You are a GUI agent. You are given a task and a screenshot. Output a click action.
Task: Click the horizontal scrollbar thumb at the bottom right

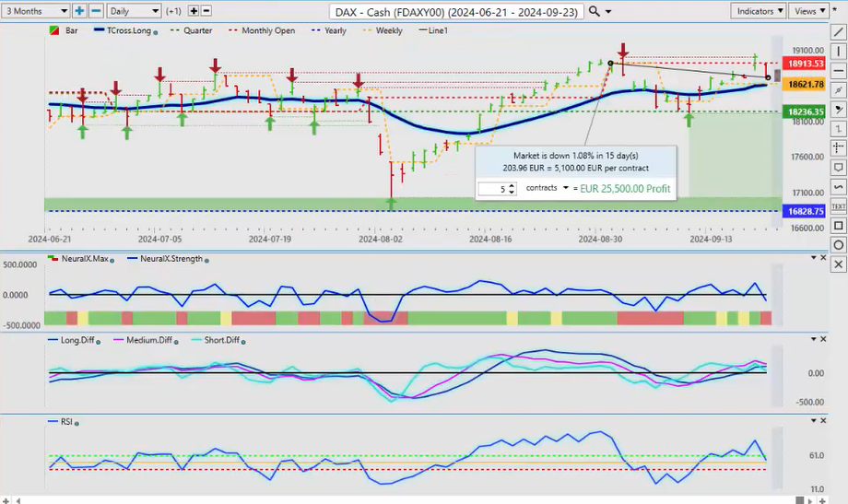point(799,499)
